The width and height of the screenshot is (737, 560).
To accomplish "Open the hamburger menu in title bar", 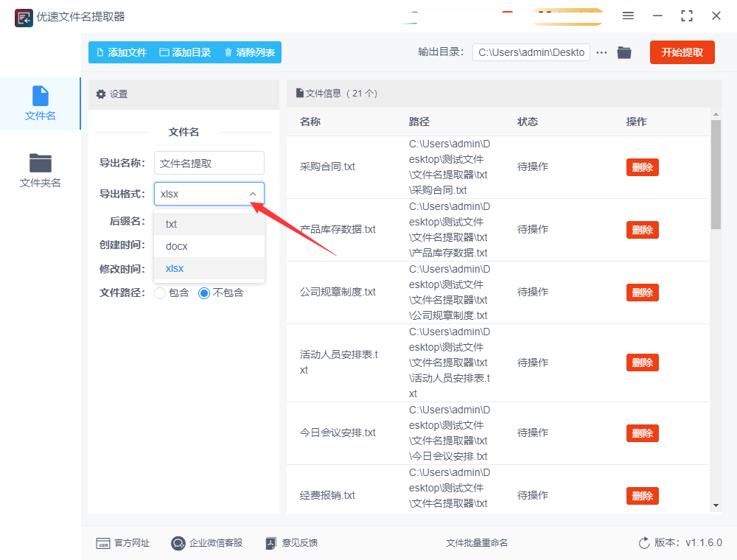I will pos(628,16).
